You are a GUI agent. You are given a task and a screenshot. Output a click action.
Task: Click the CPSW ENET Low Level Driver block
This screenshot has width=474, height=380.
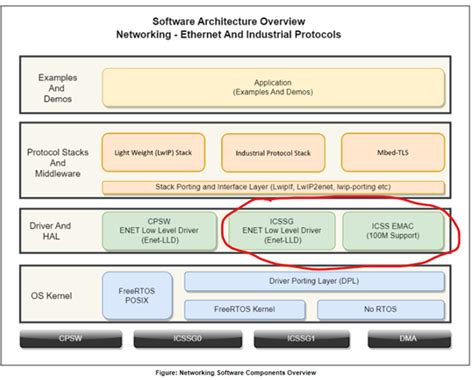[159, 231]
